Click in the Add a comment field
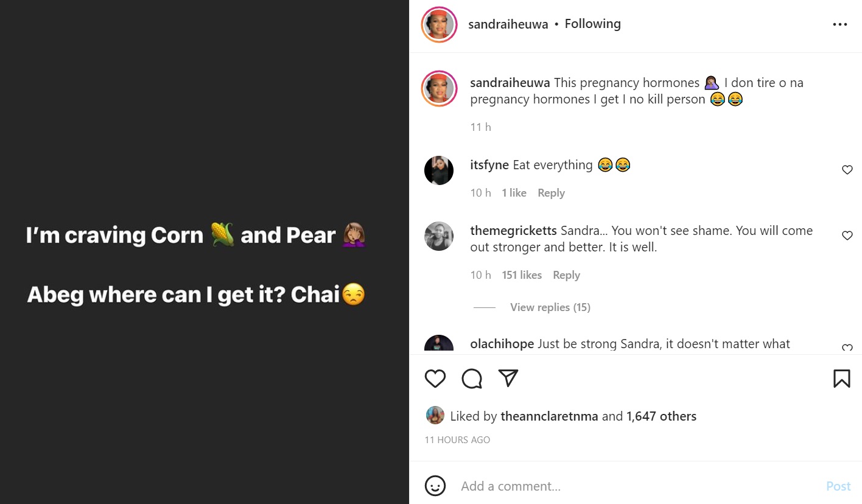The width and height of the screenshot is (862, 504). point(633,486)
